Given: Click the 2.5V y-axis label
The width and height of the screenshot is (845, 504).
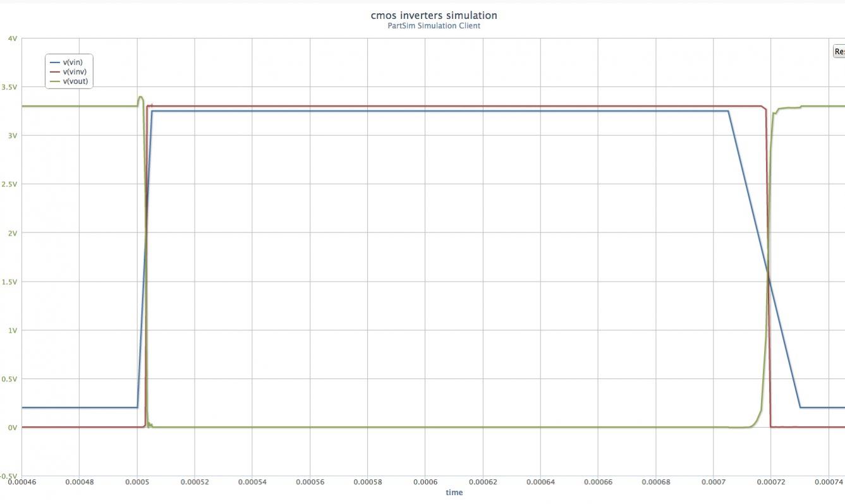Looking at the screenshot, I should tap(9, 184).
